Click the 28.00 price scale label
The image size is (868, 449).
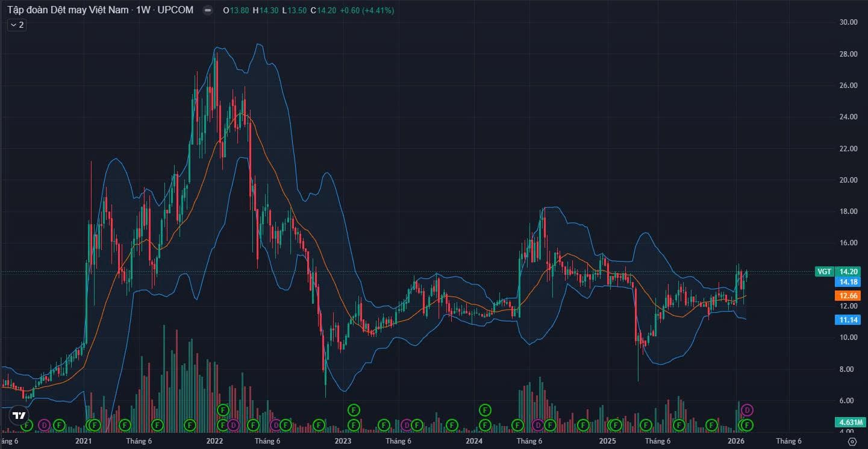coord(848,54)
